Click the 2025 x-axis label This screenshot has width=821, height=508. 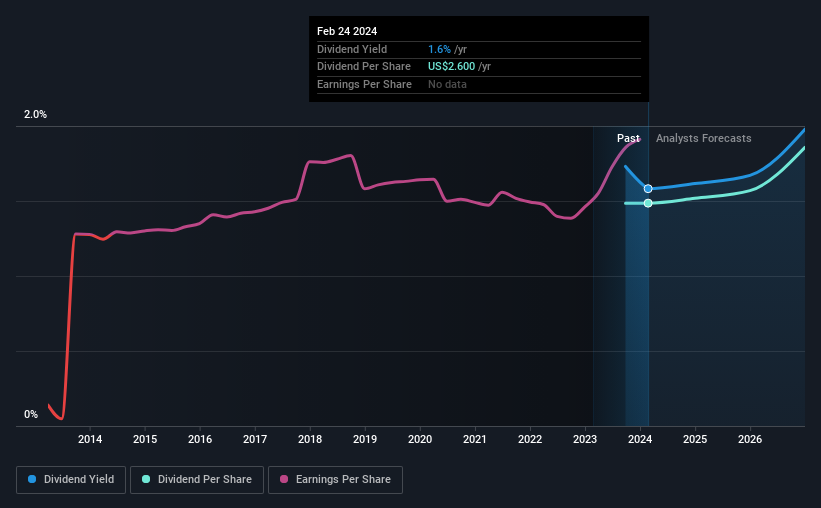pos(695,439)
